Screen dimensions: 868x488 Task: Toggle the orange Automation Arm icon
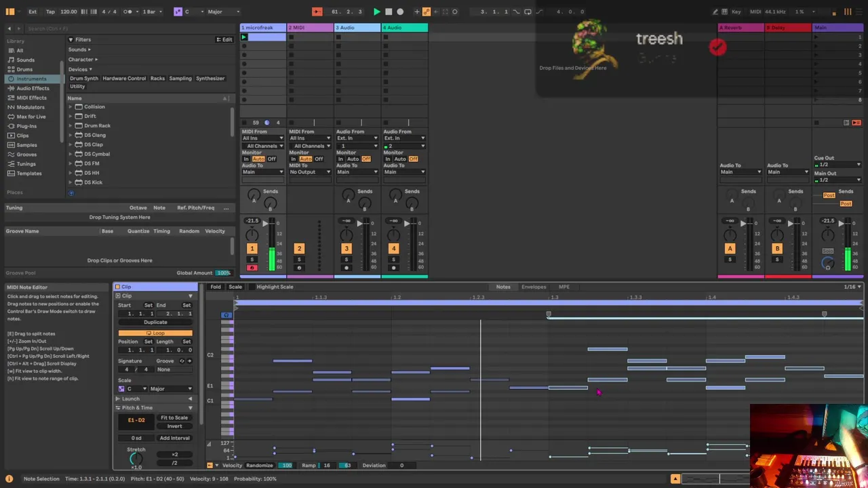click(x=427, y=12)
